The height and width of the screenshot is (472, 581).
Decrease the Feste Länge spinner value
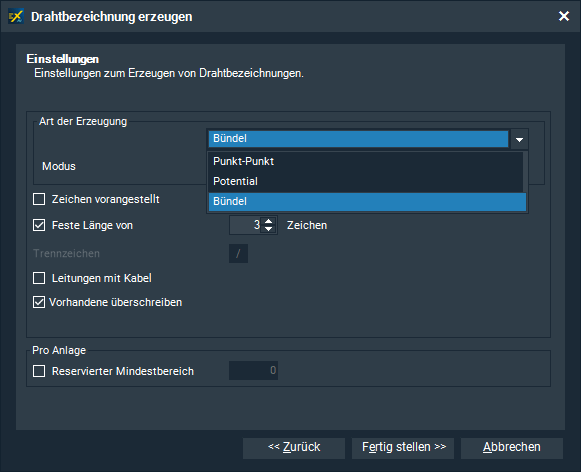269,229
